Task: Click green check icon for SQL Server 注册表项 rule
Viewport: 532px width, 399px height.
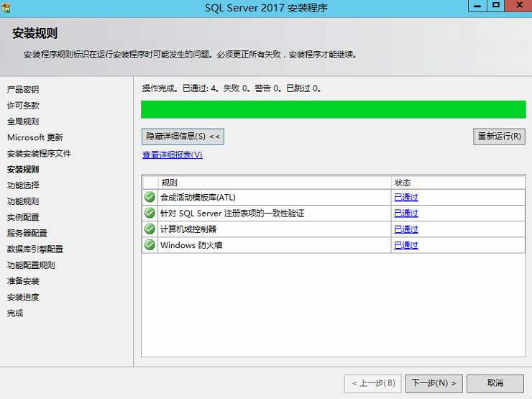Action: (150, 213)
